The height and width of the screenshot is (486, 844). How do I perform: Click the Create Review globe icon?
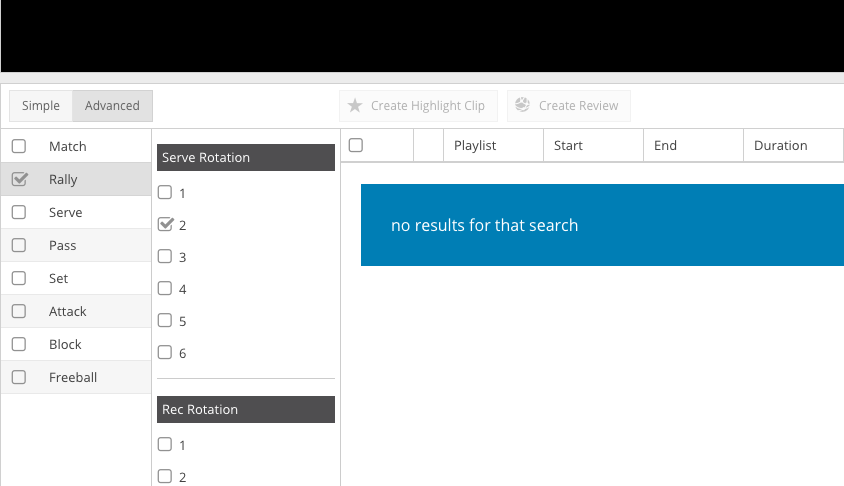pos(522,104)
